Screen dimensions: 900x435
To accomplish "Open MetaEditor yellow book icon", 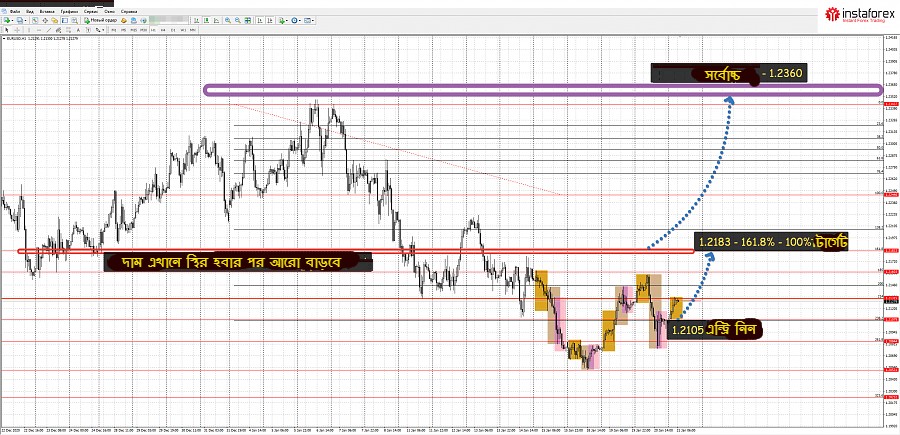I will pyautogui.click(x=123, y=21).
